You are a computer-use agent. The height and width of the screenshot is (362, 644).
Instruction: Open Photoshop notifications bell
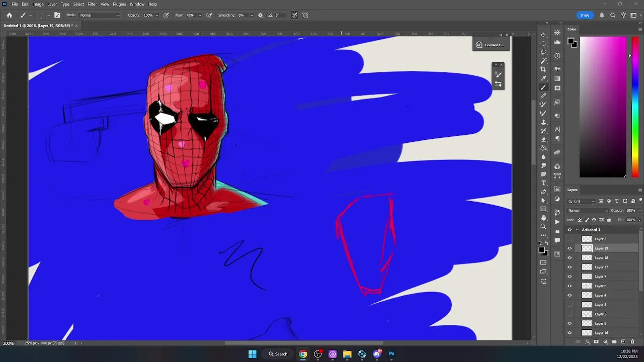tap(602, 15)
